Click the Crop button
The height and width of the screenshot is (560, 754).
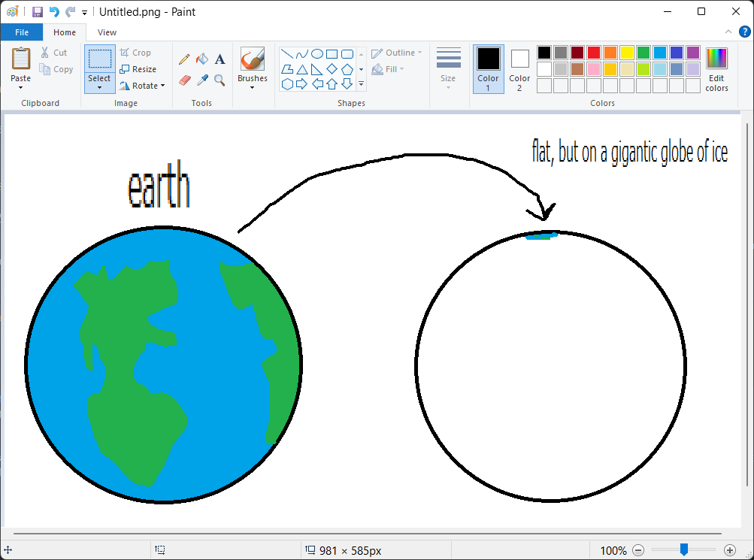click(x=135, y=53)
